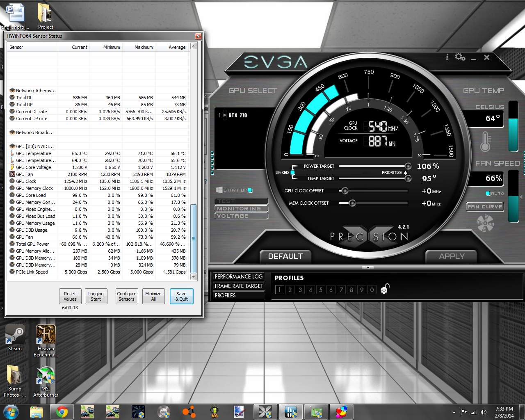The image size is (525, 420).
Task: Open the Bump Photos desktop folder
Action: 15,381
